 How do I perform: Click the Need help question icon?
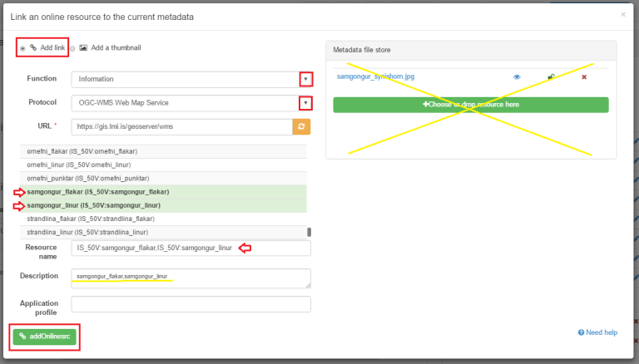tap(581, 332)
